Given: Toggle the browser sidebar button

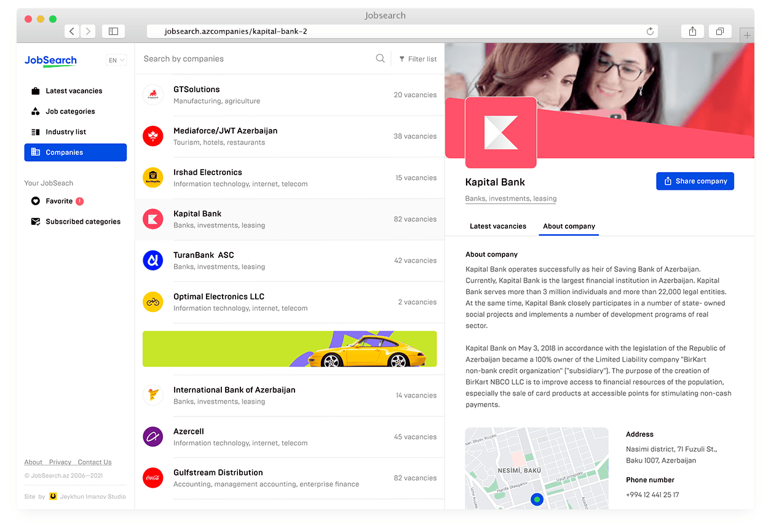Looking at the screenshot, I should (114, 31).
